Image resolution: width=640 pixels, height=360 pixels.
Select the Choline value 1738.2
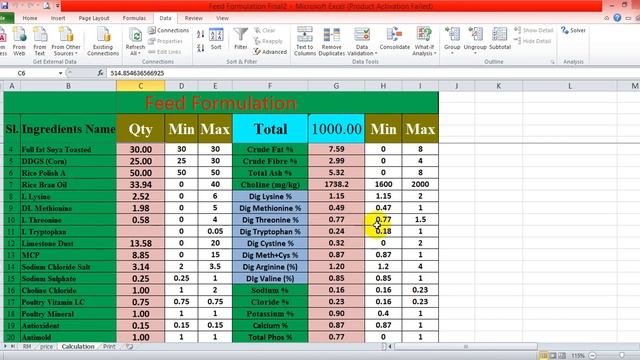coord(336,184)
